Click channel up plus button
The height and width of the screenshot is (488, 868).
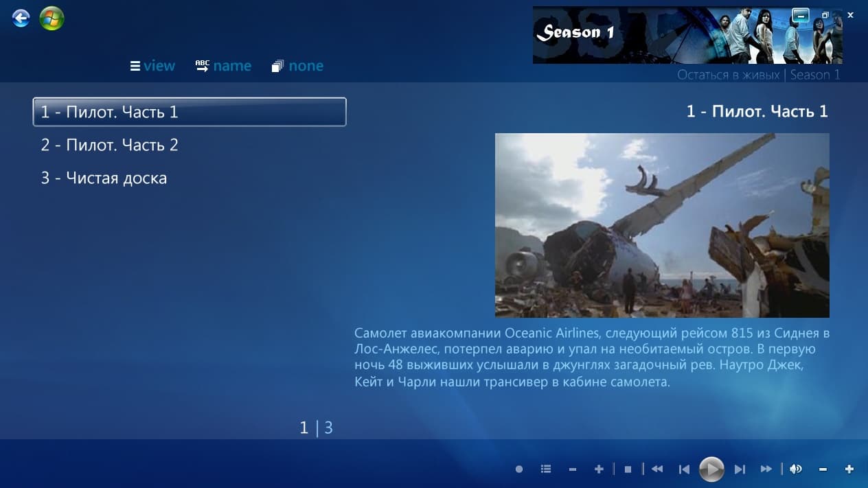599,469
